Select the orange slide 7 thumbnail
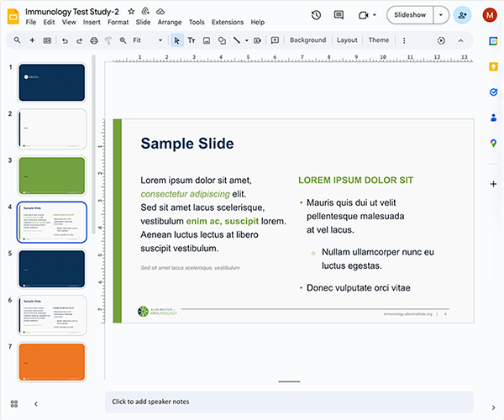Viewport: 504px width, 420px height. coord(52,361)
